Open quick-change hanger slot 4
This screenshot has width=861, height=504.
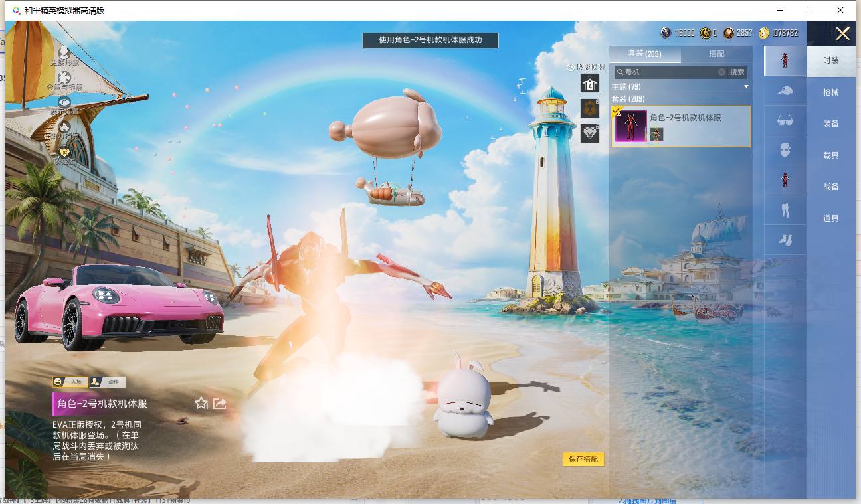point(590,83)
